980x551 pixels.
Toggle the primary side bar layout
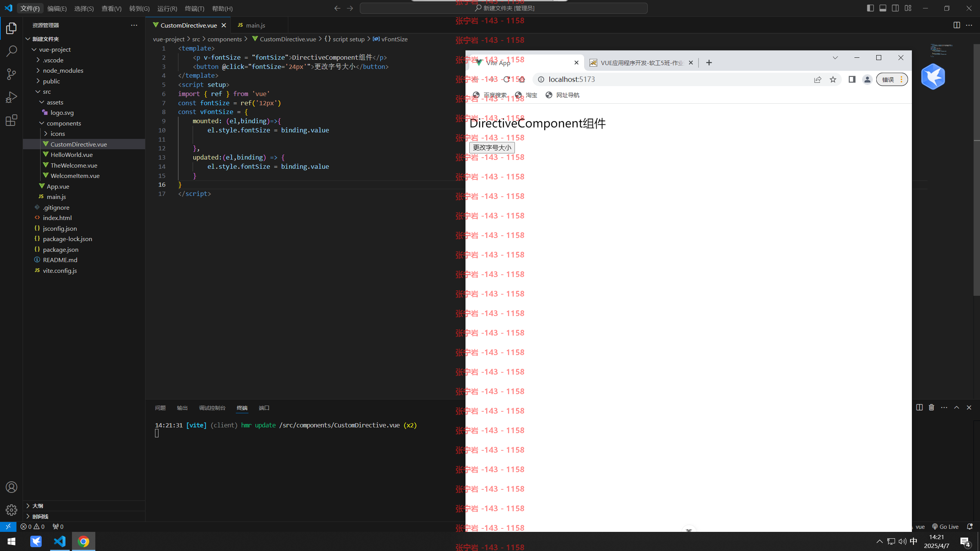[870, 8]
